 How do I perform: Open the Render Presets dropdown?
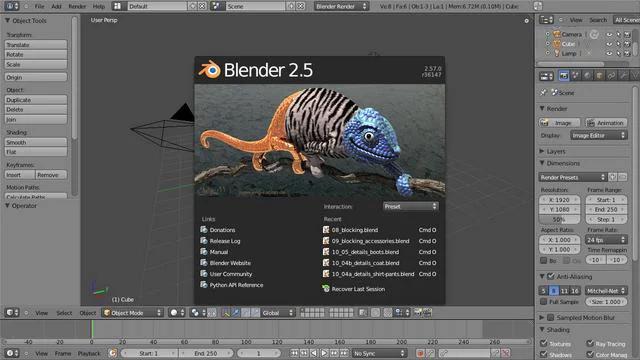pos(572,177)
